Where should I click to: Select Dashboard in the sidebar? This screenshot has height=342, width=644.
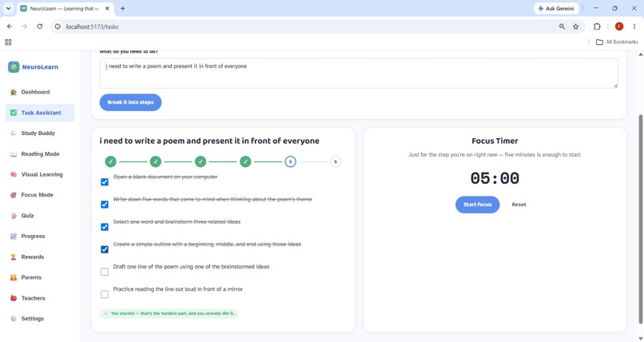tap(40, 92)
